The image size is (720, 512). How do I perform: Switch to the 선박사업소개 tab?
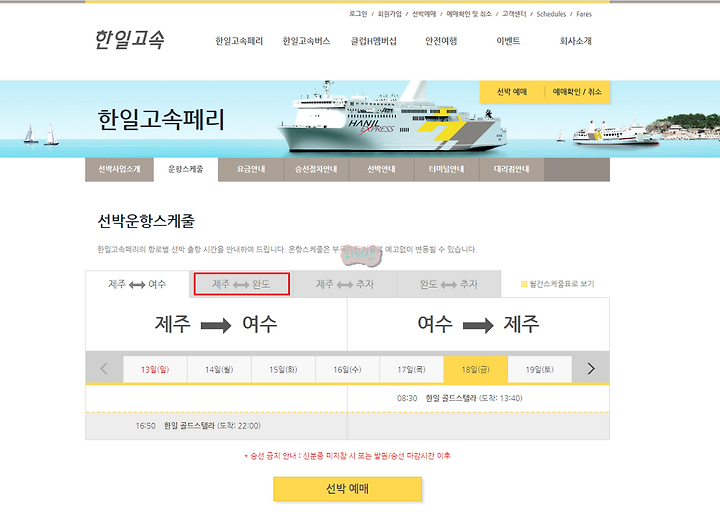coord(119,169)
